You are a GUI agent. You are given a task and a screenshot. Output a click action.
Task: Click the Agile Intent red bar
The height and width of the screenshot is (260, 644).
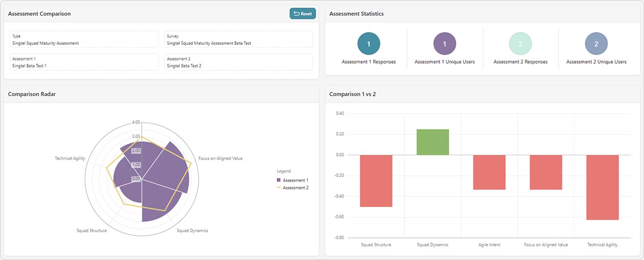coord(489,172)
